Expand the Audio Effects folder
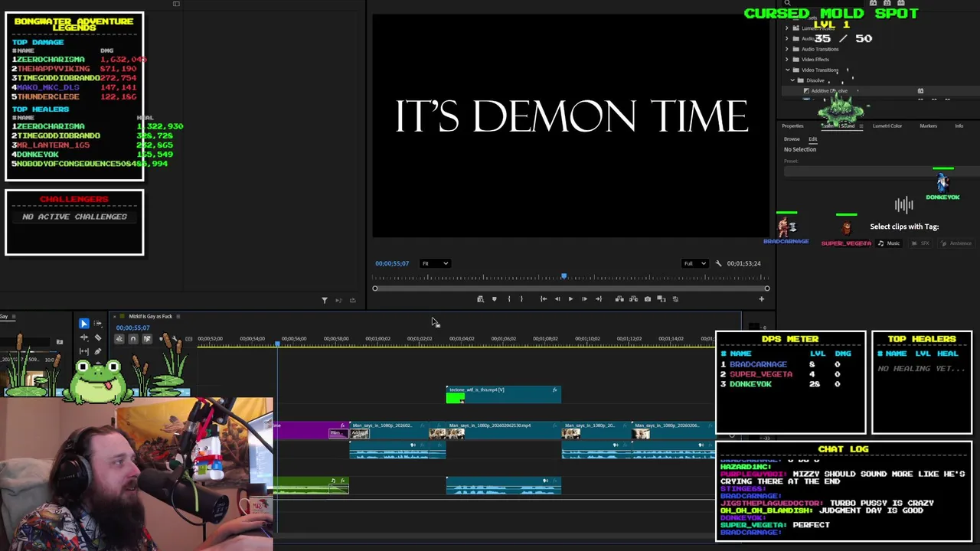This screenshot has height=551, width=980. coord(787,38)
